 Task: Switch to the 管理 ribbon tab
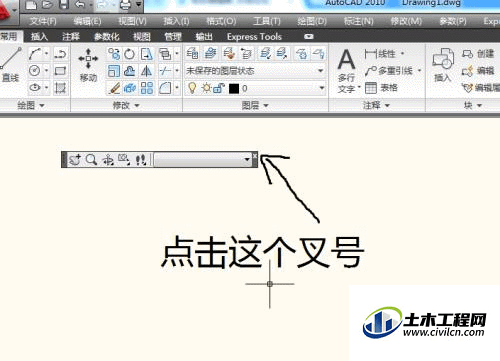pyautogui.click(x=173, y=36)
